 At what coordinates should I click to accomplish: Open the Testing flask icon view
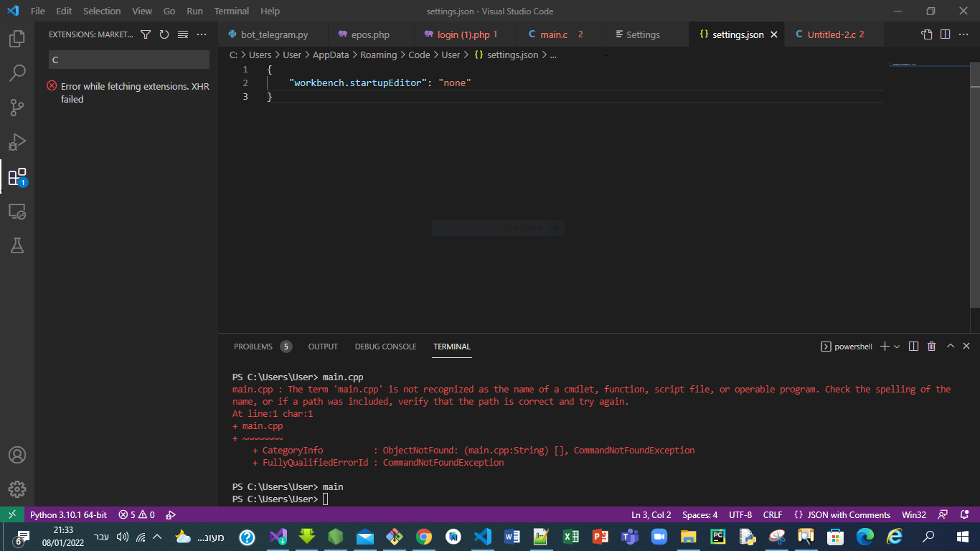click(17, 245)
